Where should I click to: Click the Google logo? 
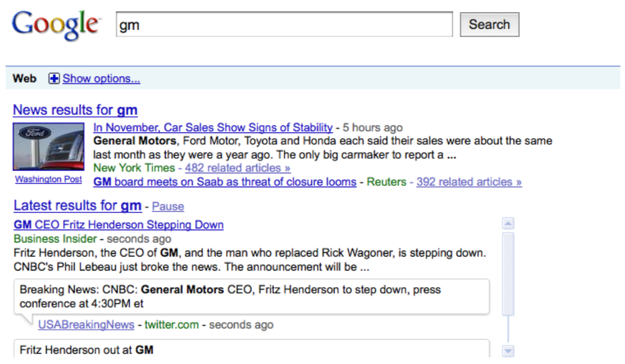pyautogui.click(x=55, y=26)
